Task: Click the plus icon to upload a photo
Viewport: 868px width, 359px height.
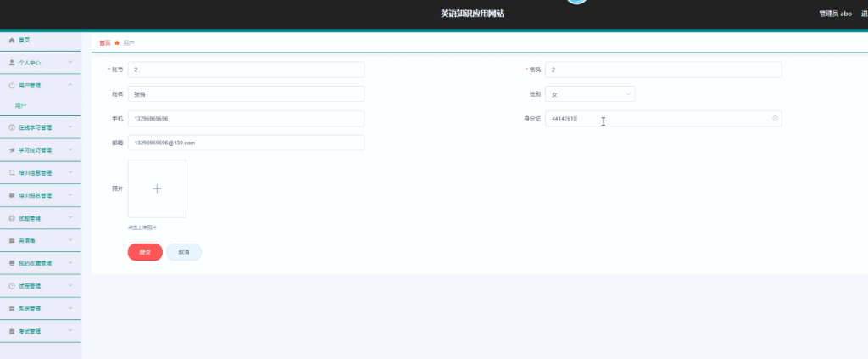Action: 157,188
